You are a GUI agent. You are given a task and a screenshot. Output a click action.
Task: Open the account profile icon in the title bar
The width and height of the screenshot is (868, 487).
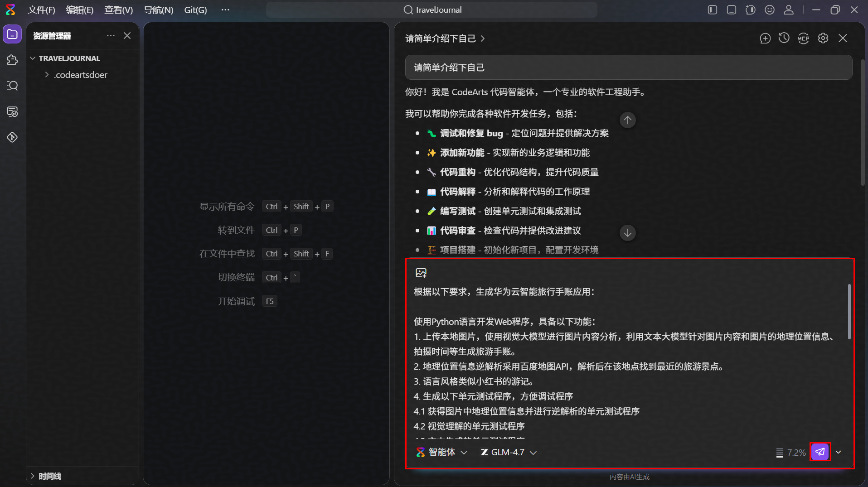click(x=789, y=10)
